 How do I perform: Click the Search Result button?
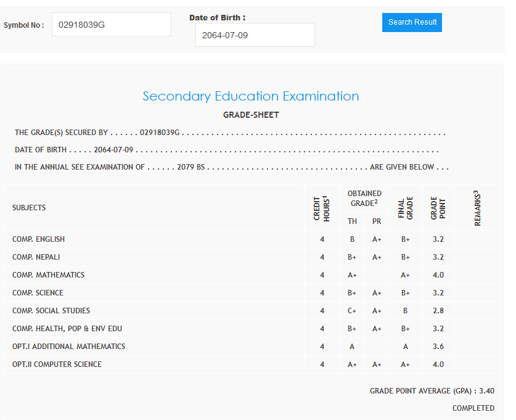pyautogui.click(x=412, y=22)
